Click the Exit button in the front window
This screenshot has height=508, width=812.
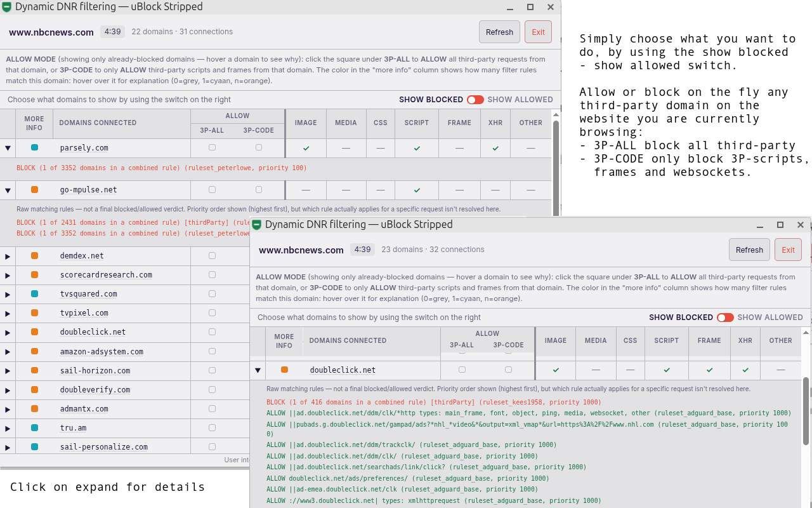(788, 250)
